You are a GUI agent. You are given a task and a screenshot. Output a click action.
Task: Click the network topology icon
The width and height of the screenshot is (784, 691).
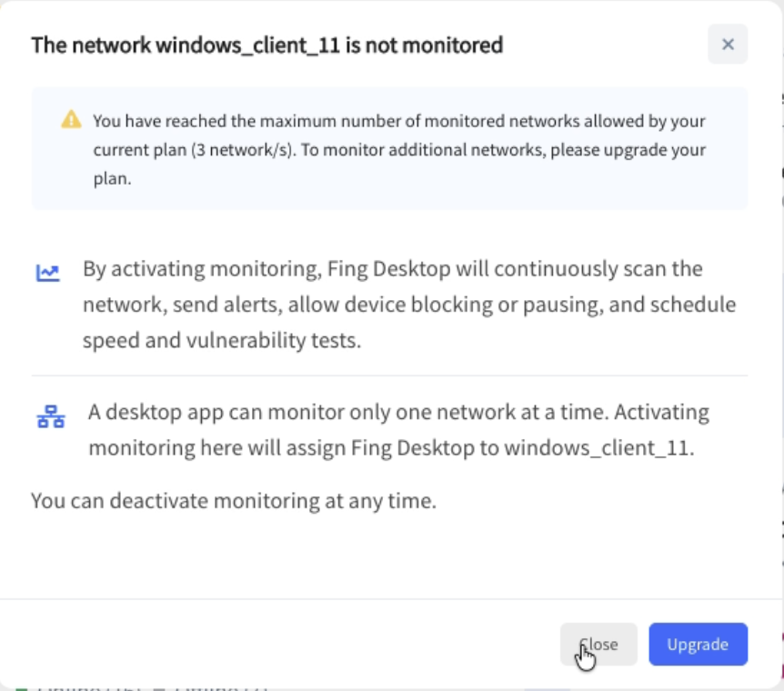point(50,416)
